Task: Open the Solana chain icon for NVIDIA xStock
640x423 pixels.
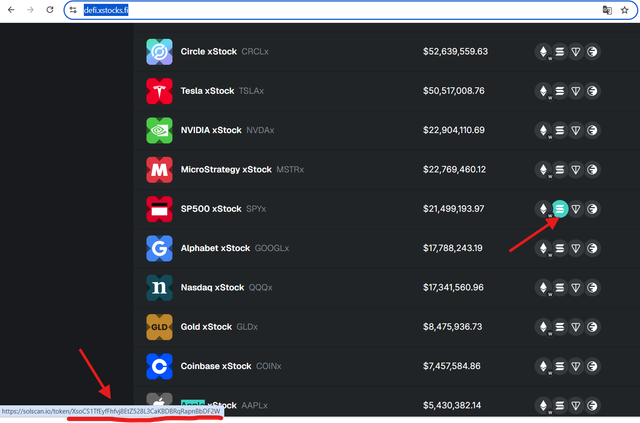Action: pyautogui.click(x=560, y=130)
